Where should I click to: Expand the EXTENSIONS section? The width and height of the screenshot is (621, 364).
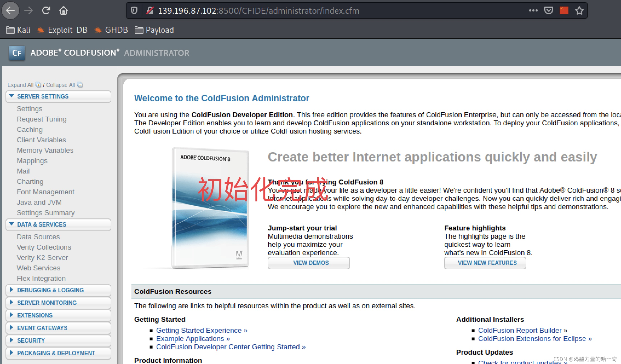(x=58, y=316)
